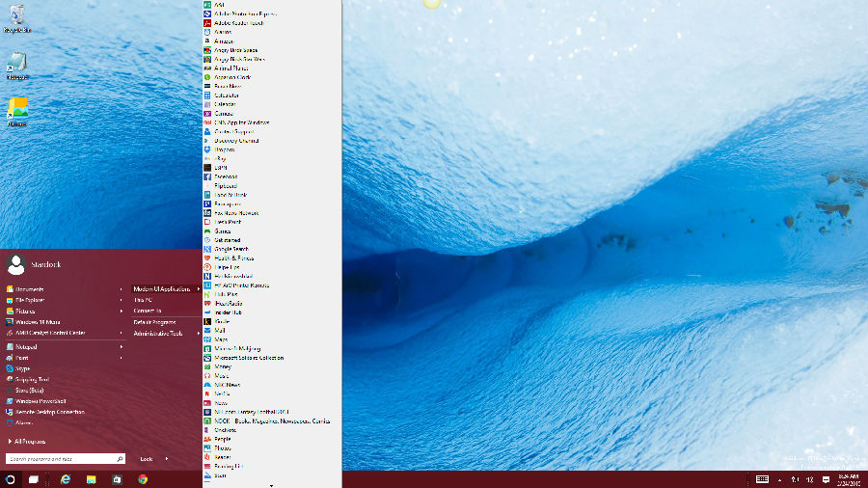Screen dimensions: 868x488
Task: Open the Netflix app entry
Action: tap(223, 393)
